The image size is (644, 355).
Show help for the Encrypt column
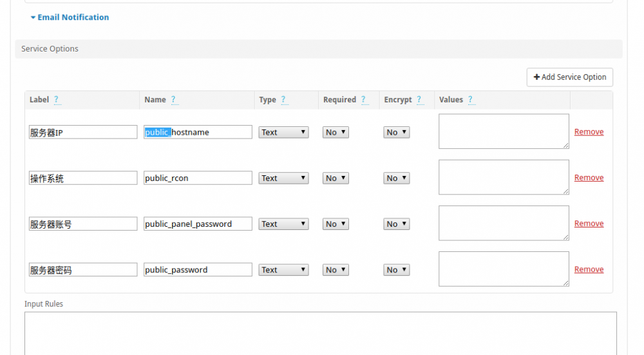(419, 99)
